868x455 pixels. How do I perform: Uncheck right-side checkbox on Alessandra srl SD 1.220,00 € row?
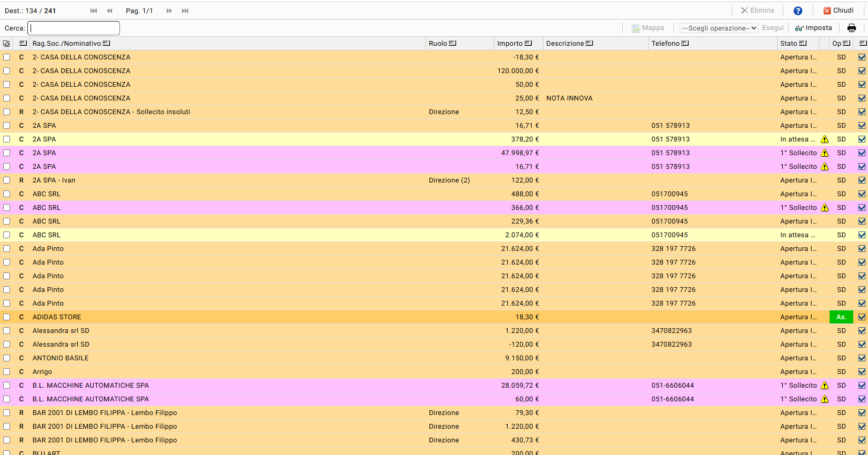click(x=862, y=331)
